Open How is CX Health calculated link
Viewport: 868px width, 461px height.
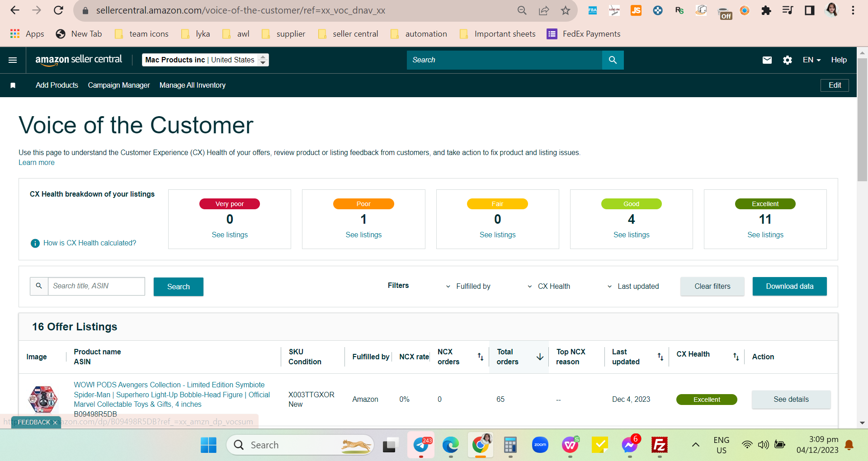(90, 243)
